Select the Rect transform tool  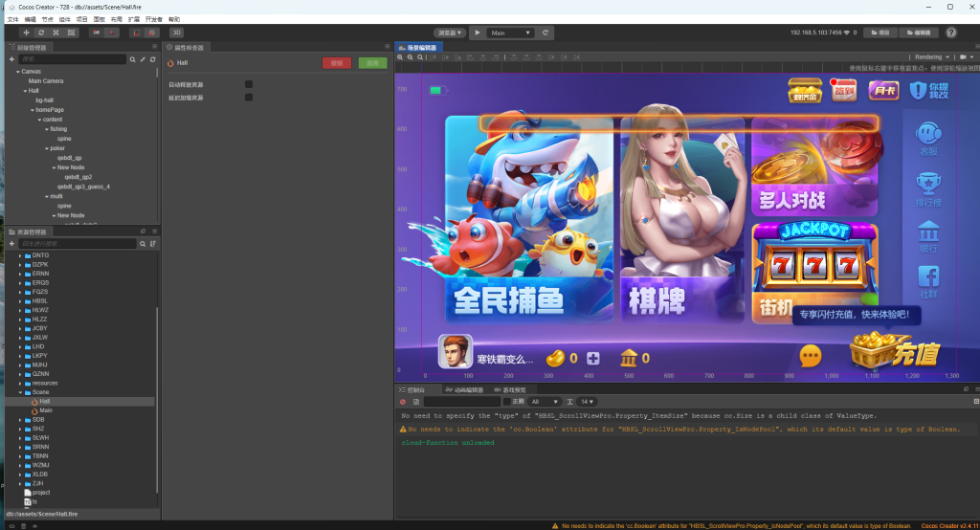pos(71,33)
